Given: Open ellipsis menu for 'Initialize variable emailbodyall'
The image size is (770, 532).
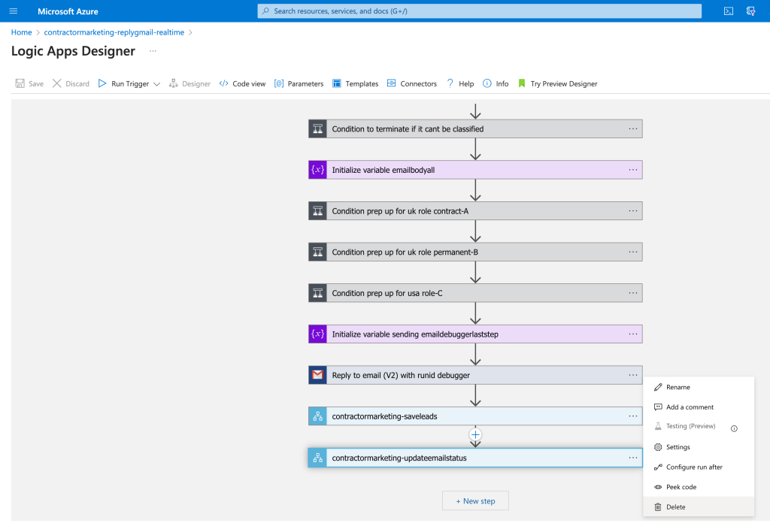Looking at the screenshot, I should [633, 170].
